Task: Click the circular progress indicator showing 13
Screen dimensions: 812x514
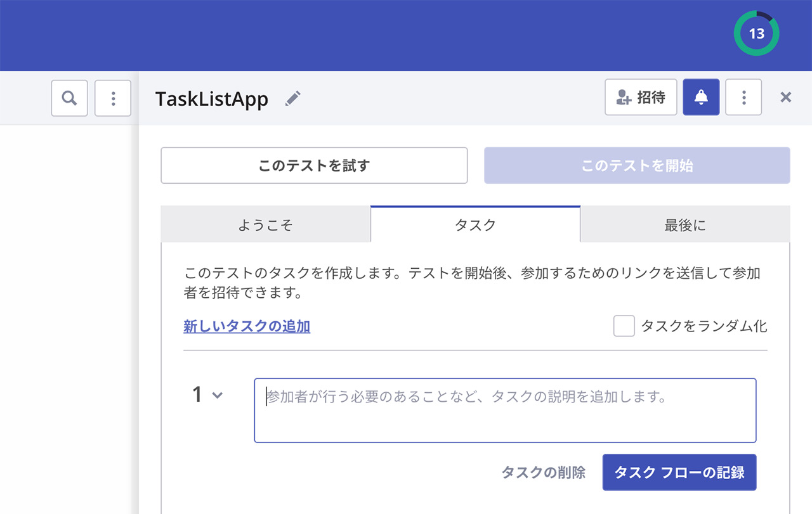Action: pyautogui.click(x=756, y=34)
